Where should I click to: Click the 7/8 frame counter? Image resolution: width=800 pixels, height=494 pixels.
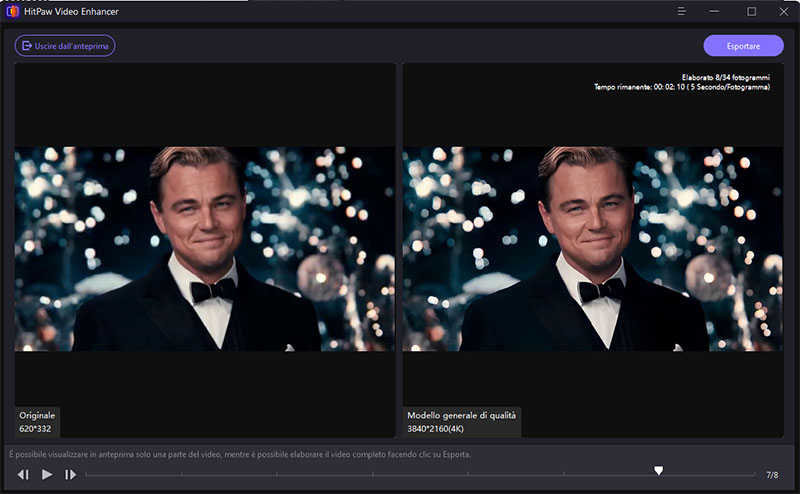click(772, 475)
